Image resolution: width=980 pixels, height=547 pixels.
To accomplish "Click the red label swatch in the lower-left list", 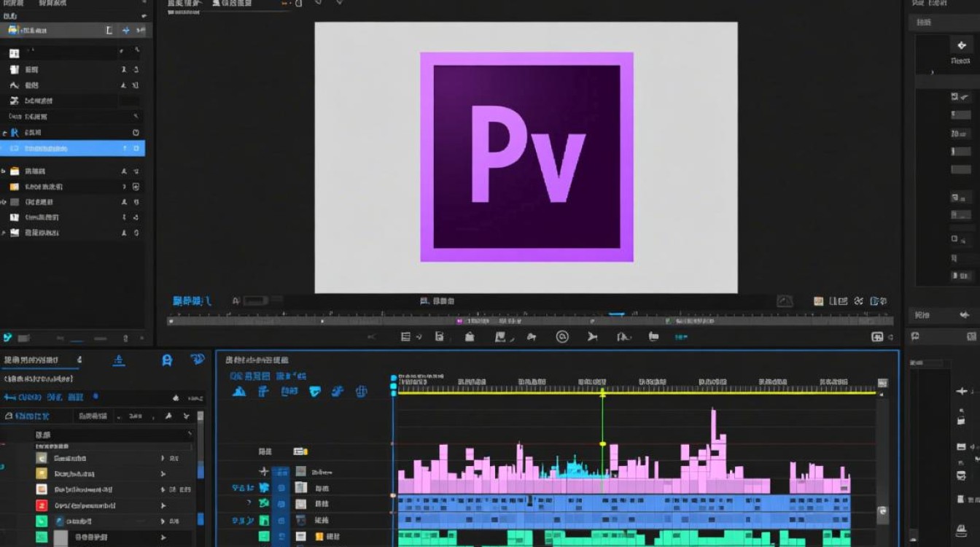I will [x=42, y=505].
